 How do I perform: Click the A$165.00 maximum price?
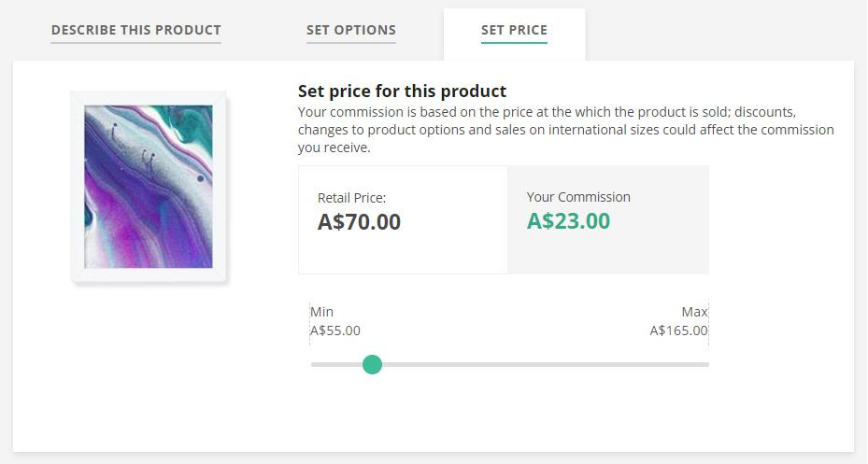[x=678, y=330]
